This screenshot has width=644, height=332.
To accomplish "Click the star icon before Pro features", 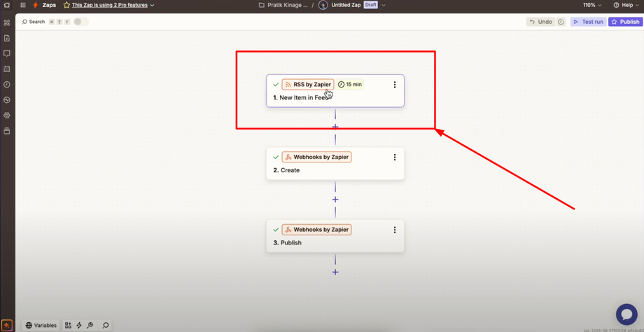I will point(66,6).
